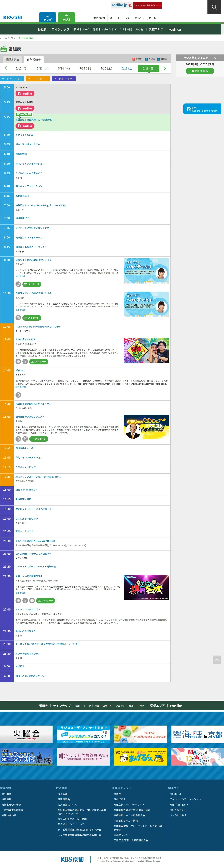Open MUSIC AWARDS JAPAN RADIO: GET READY link
The image size is (224, 868).
[x=38, y=326]
